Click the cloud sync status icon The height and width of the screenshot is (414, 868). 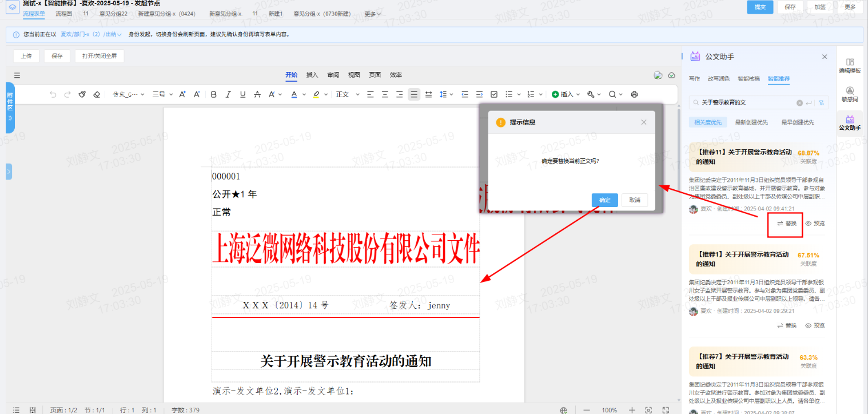tap(672, 75)
